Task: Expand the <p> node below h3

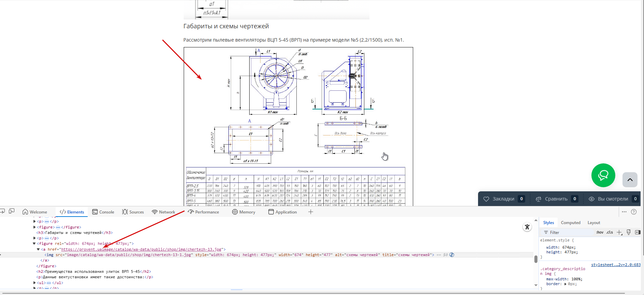Action: (x=34, y=238)
